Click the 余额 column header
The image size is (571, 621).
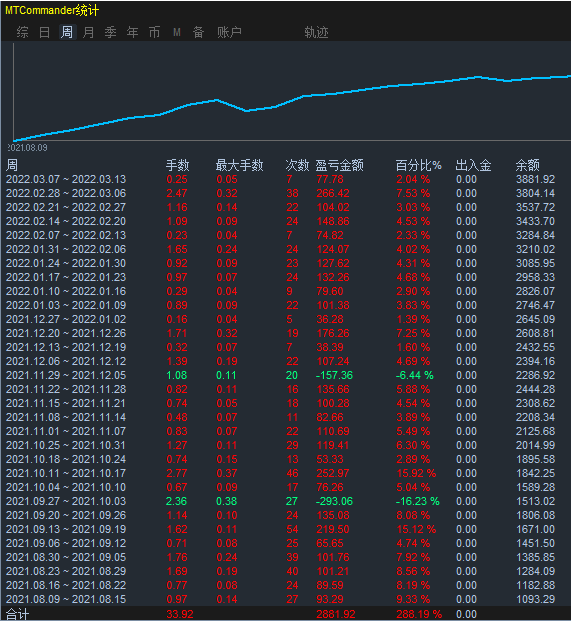527,165
